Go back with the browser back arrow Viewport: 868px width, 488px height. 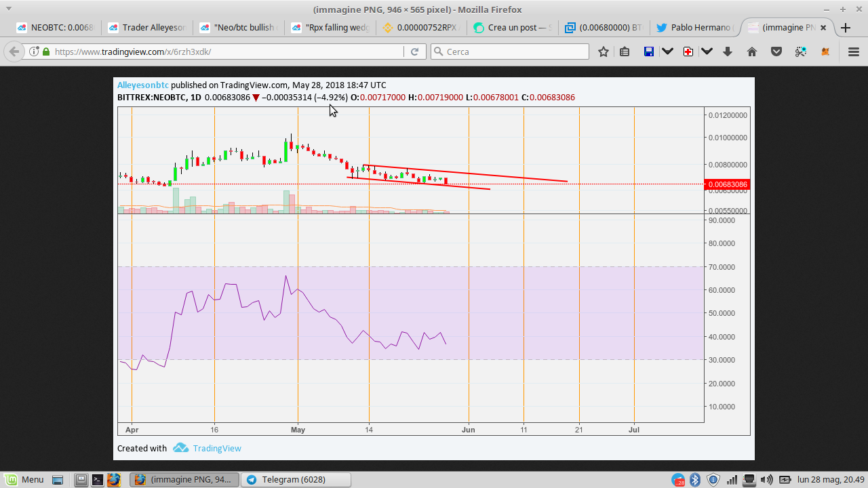pyautogui.click(x=14, y=52)
